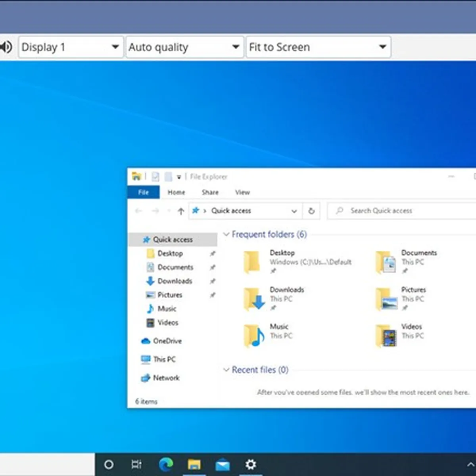The image size is (476, 476).
Task: Switch to the View ribbon tab
Action: click(x=242, y=192)
